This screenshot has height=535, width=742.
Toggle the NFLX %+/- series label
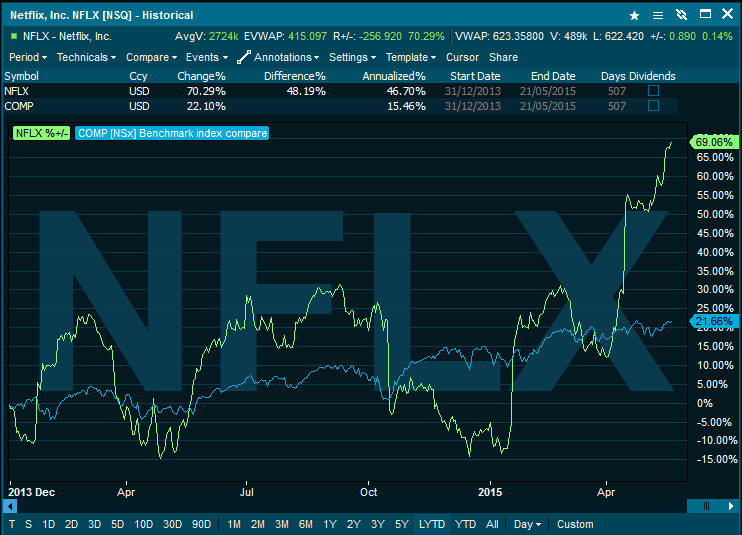tap(41, 133)
